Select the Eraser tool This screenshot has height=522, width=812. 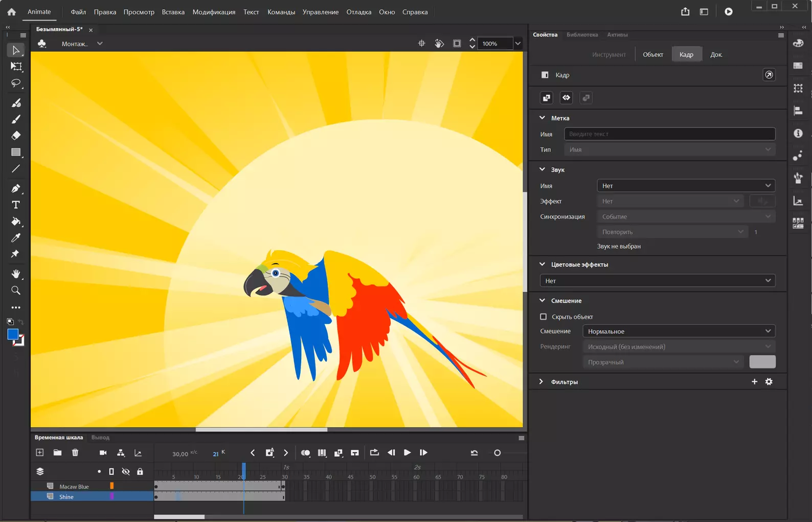(x=16, y=136)
